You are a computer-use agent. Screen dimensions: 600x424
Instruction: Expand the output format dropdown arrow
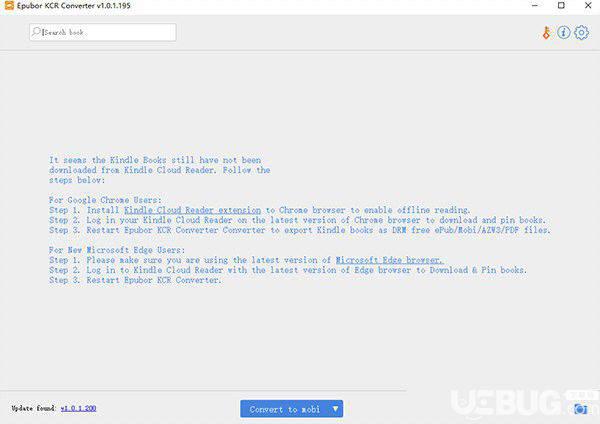tap(335, 409)
